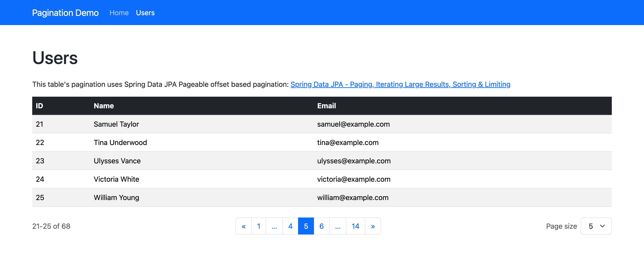Switch to the Home navigation item
Image resolution: width=644 pixels, height=256 pixels.
click(119, 13)
